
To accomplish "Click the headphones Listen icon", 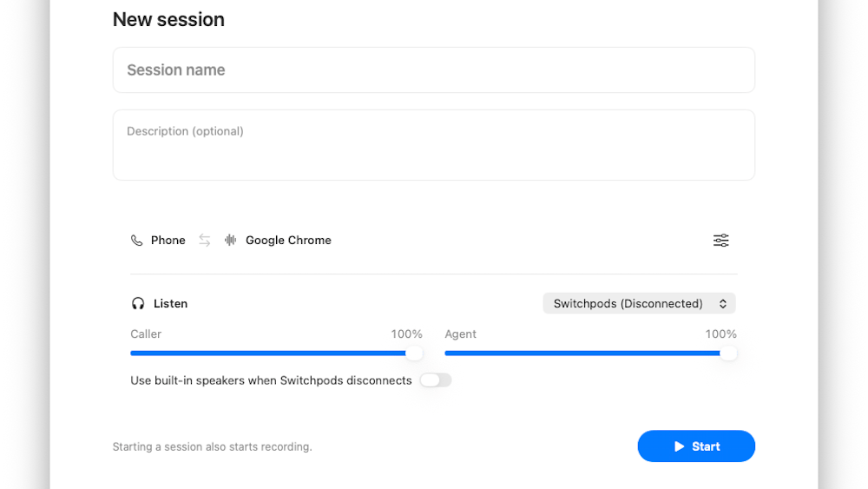I will pos(138,303).
